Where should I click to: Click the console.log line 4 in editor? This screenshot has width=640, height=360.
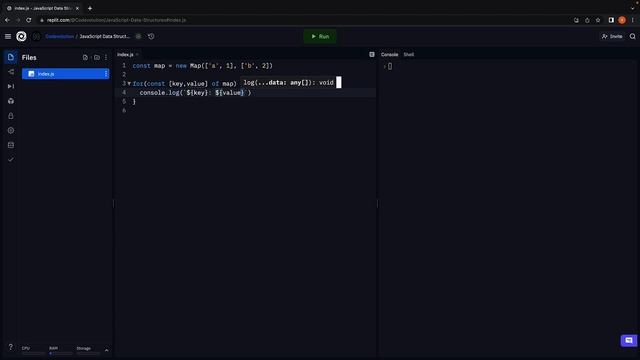pos(196,93)
